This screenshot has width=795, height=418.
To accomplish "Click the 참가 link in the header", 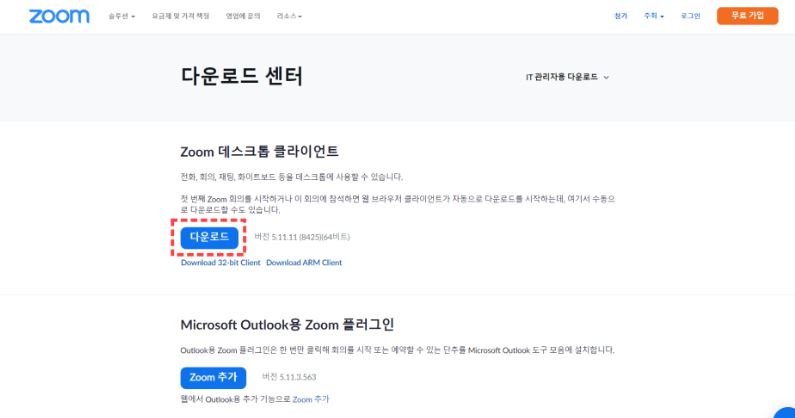I will click(621, 16).
